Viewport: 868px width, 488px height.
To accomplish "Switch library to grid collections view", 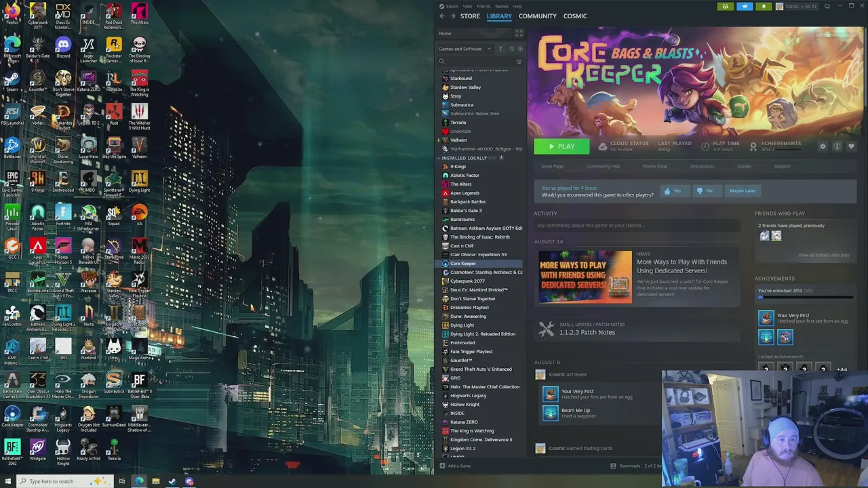I will click(519, 33).
